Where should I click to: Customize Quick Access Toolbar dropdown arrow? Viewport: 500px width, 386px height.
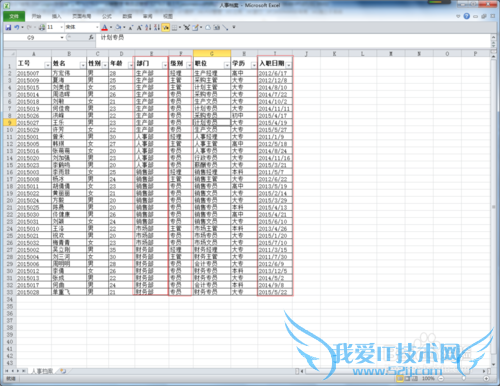[x=234, y=27]
